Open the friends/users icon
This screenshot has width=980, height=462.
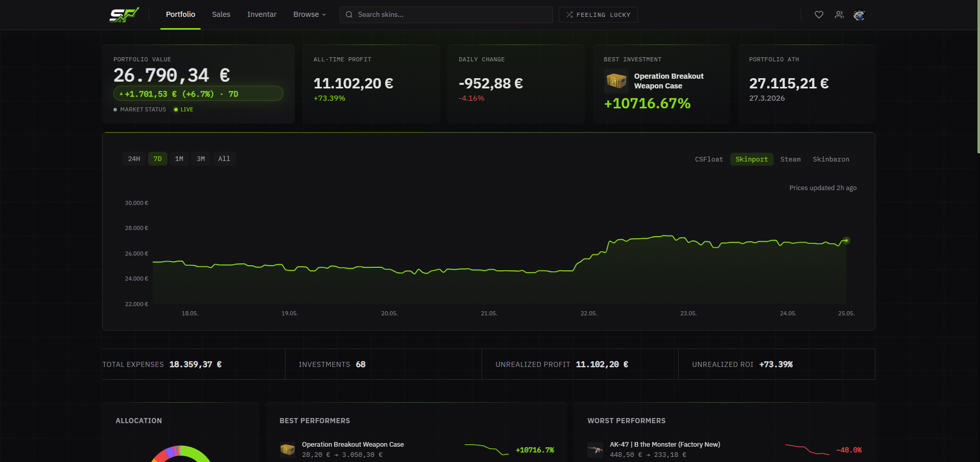click(x=839, y=15)
